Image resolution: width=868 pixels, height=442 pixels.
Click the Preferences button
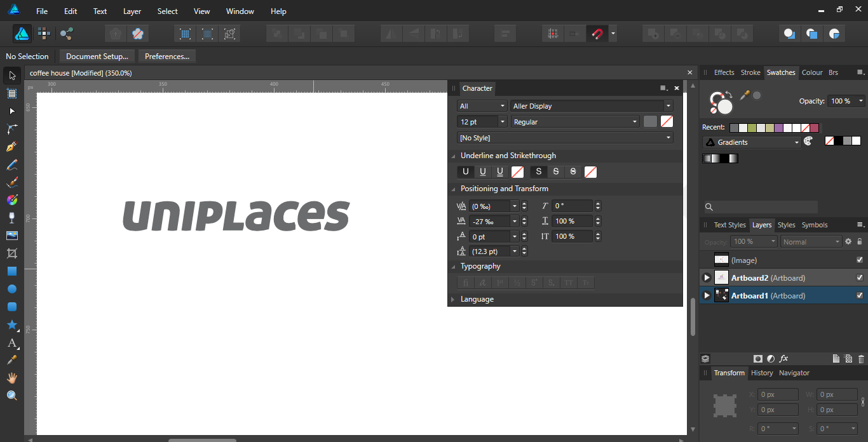pyautogui.click(x=167, y=57)
